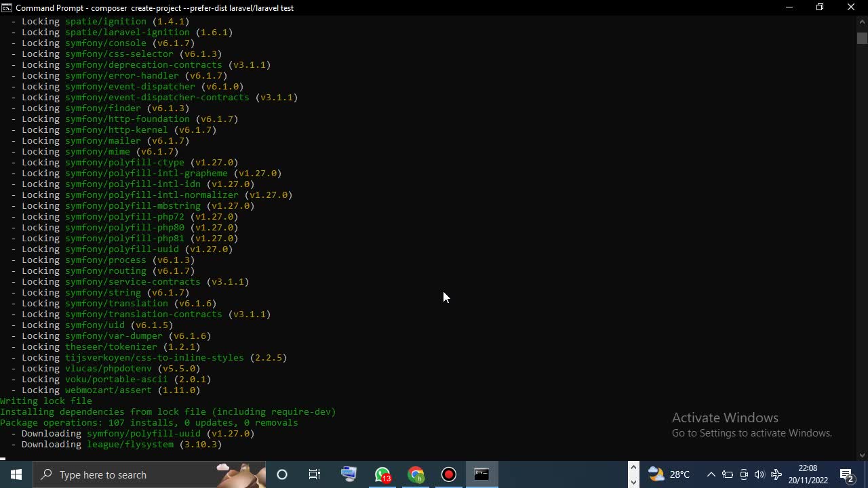Screen dimensions: 868x488
Task: Click the text symfony/uid
Action: [95, 325]
